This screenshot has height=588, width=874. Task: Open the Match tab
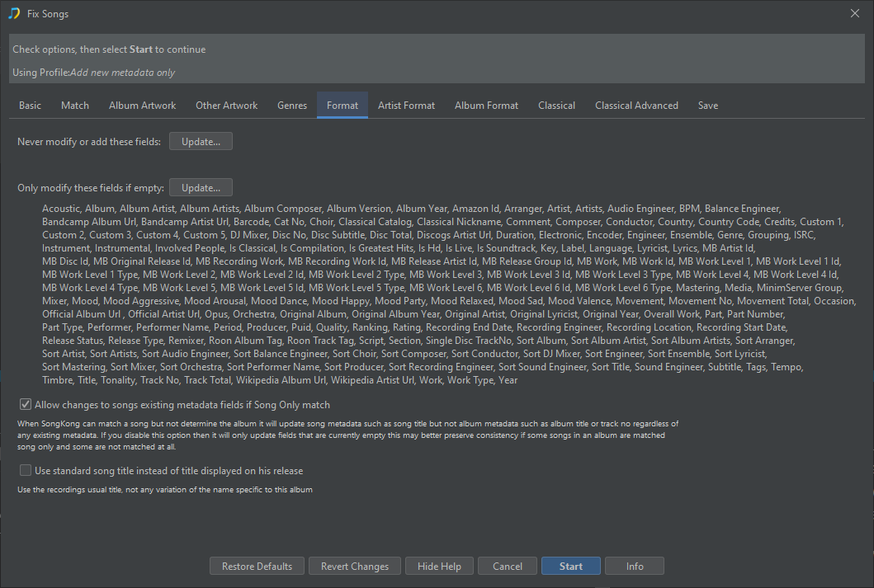[75, 106]
